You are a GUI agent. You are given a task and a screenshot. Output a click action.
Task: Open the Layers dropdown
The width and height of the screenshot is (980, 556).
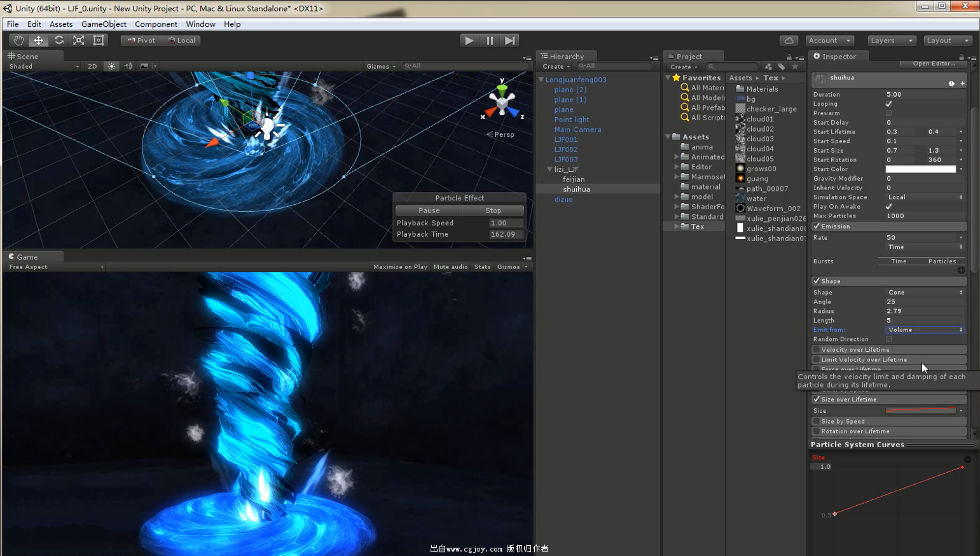(892, 40)
